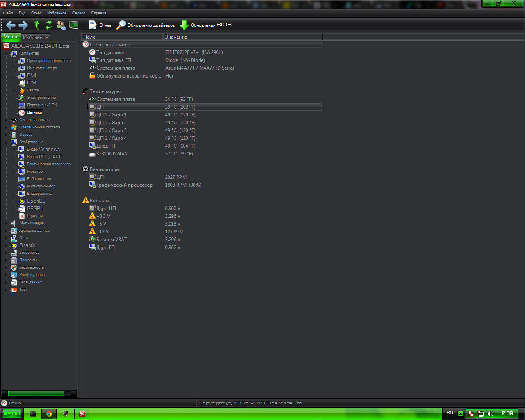Screen dimensions: 525x420
Task: Select the ЦП temperature row showing 39 °C
Action: point(205,107)
